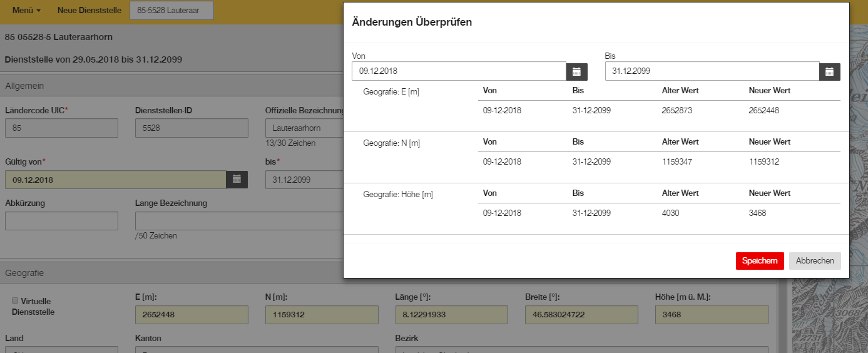Screen dimensions: 868x353
Task: Click the Länge [°] input field
Action: pos(452,315)
